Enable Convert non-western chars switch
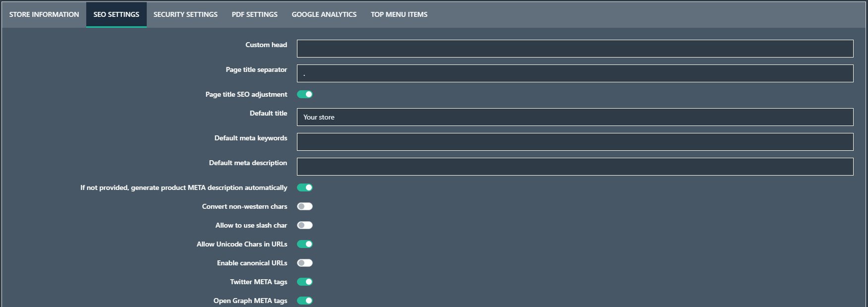Screen dimensions: 868x307 tap(305, 206)
